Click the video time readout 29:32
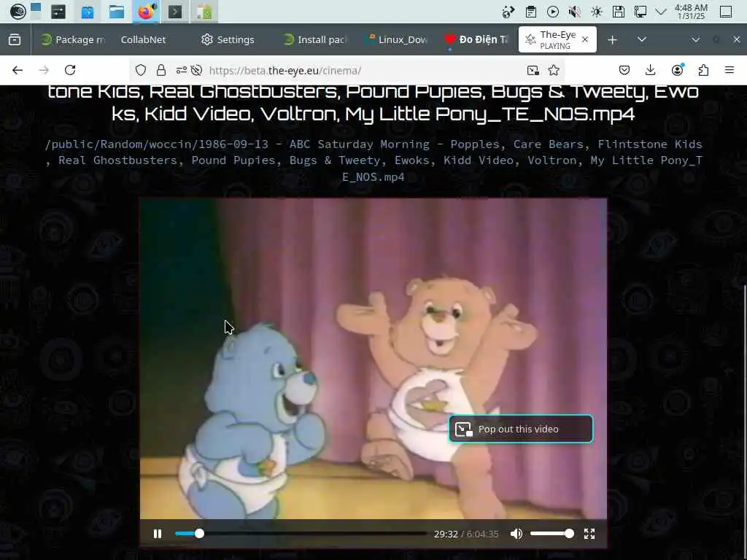 (446, 534)
